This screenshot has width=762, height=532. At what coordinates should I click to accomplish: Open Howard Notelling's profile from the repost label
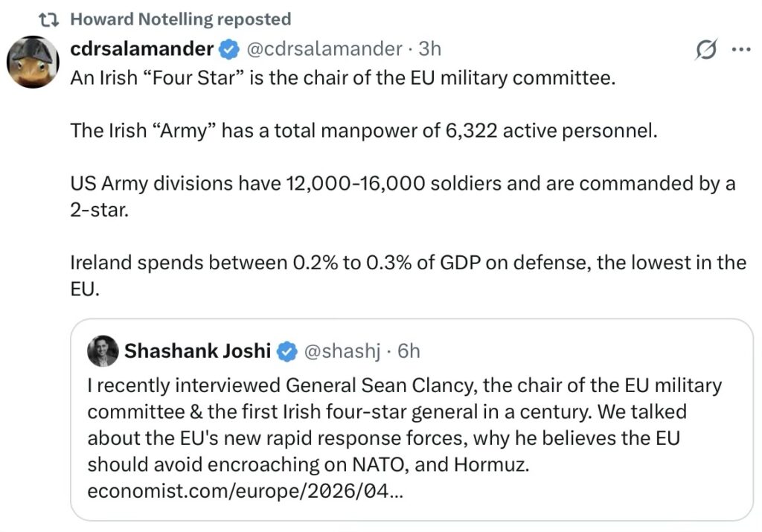pyautogui.click(x=181, y=19)
